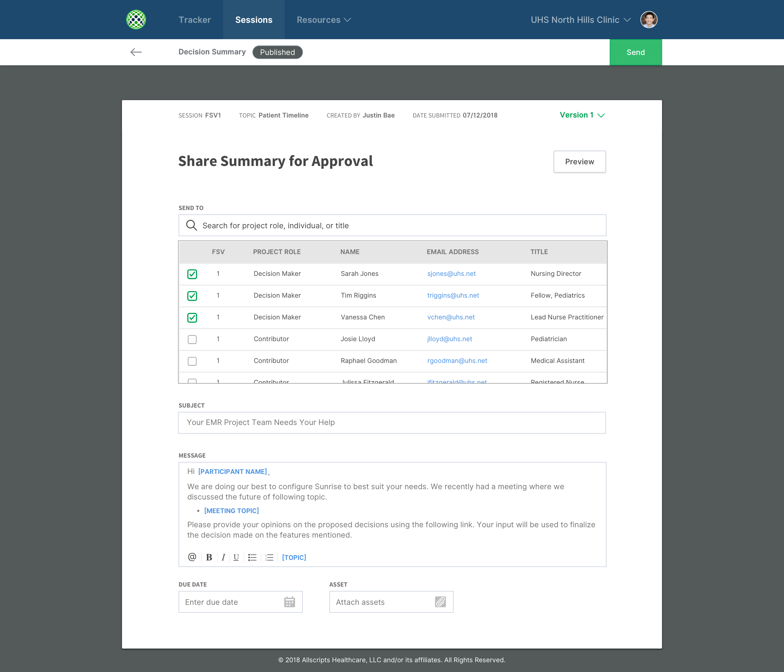Select the name Tim Riggins
The width and height of the screenshot is (784, 672).
pos(358,295)
